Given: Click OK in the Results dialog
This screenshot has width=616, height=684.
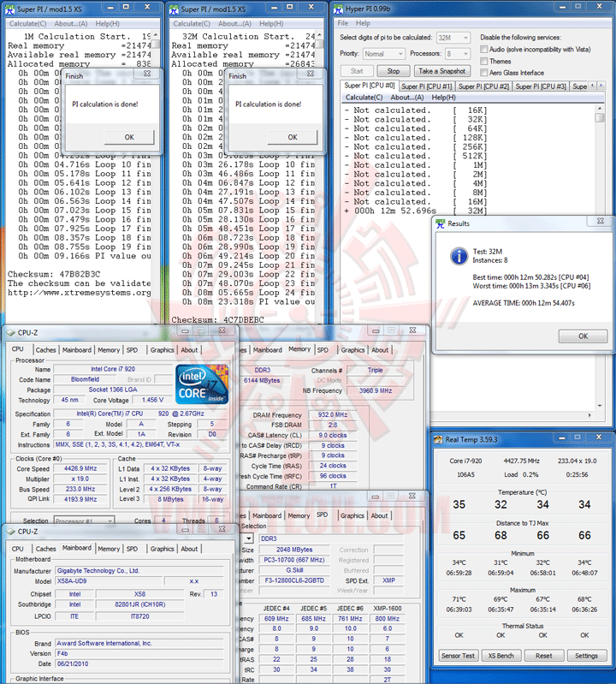Looking at the screenshot, I should coord(583,336).
